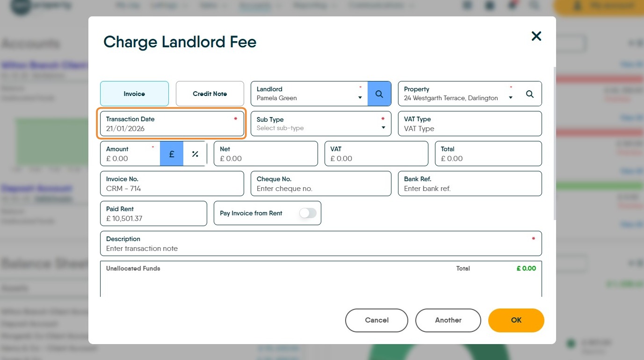Select the Invoice option
Image resolution: width=644 pixels, height=360 pixels.
[134, 94]
